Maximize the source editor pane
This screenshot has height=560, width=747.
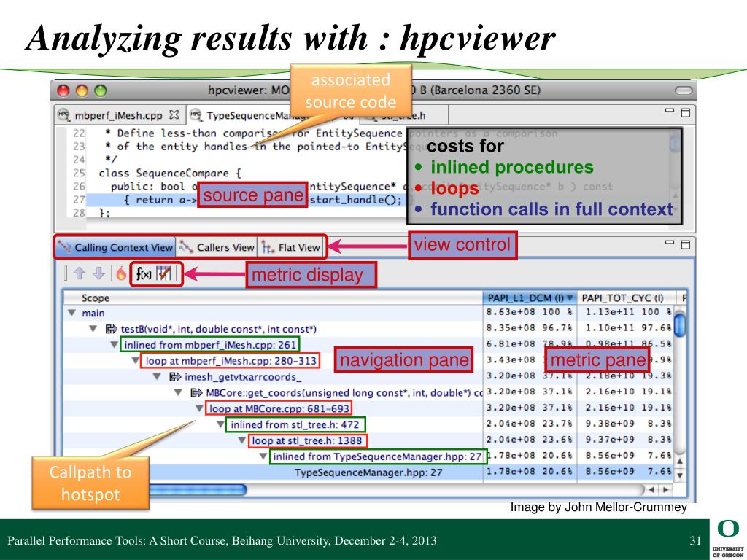tap(686, 112)
